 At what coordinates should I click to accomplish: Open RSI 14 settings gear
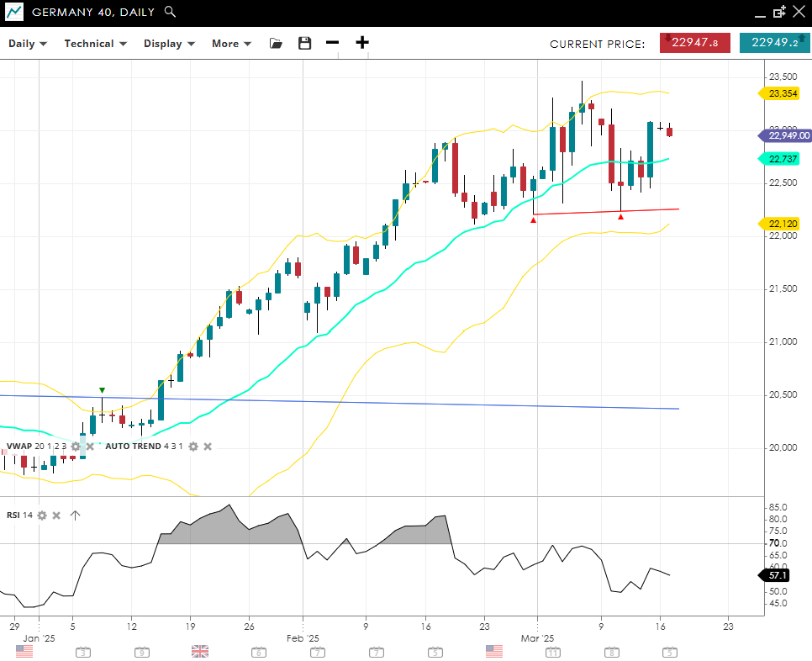point(41,516)
